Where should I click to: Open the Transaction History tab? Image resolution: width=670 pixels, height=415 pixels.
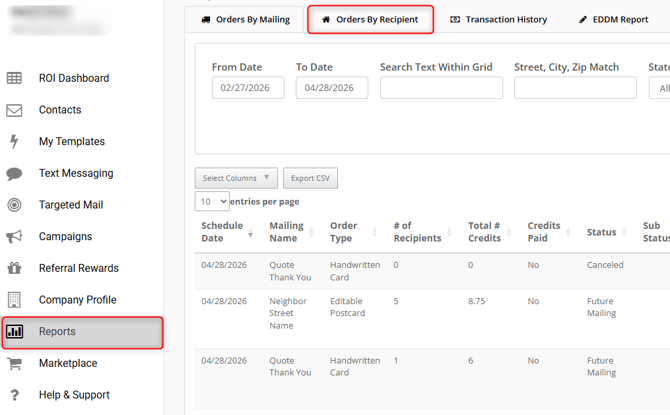point(498,19)
